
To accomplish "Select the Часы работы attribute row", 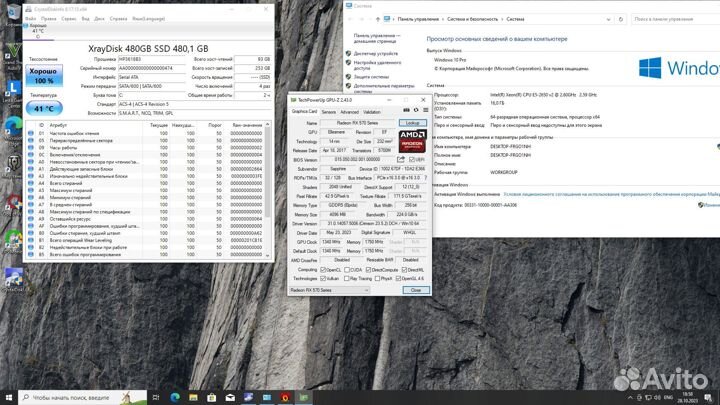I will [x=147, y=148].
